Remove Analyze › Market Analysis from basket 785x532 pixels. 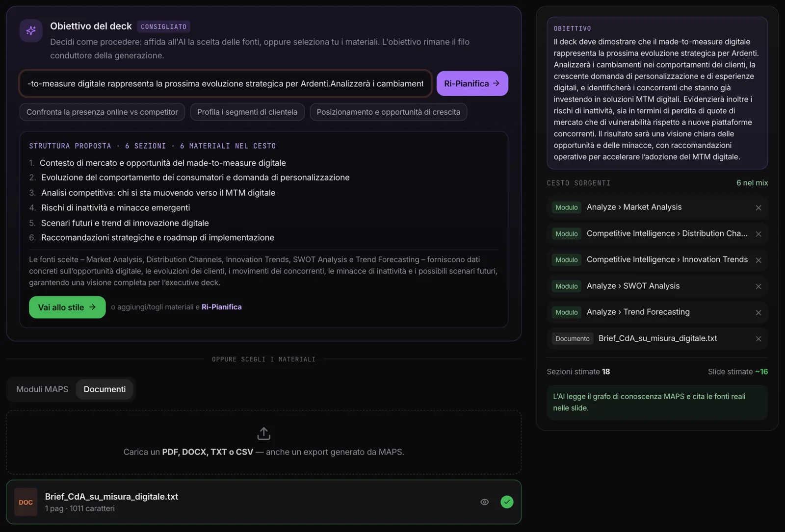click(758, 208)
